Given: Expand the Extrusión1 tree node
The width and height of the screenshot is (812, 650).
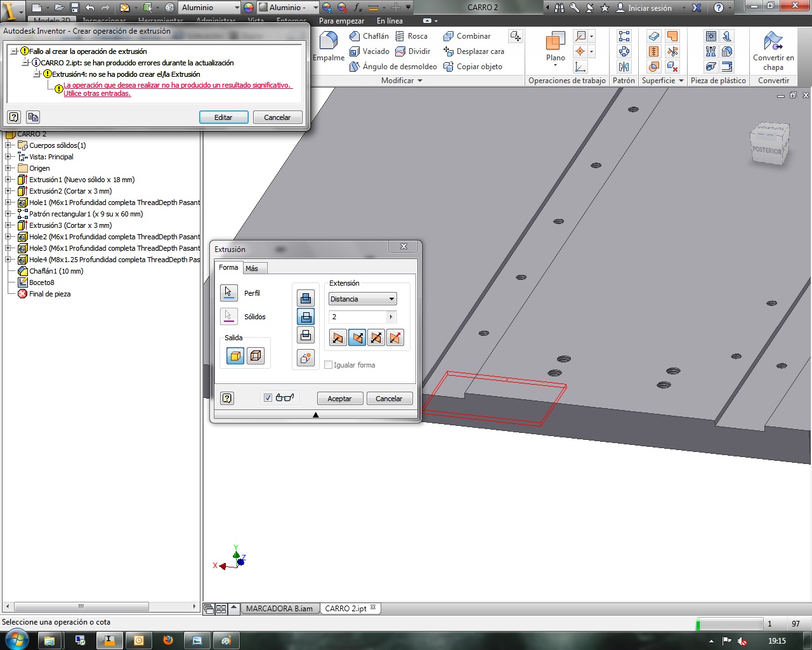Looking at the screenshot, I should pyautogui.click(x=8, y=180).
